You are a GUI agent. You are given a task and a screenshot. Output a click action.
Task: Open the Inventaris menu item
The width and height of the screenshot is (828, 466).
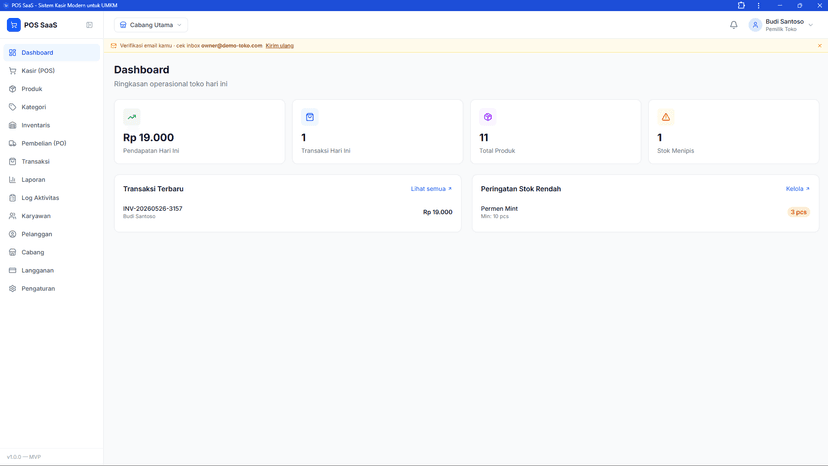(52, 125)
